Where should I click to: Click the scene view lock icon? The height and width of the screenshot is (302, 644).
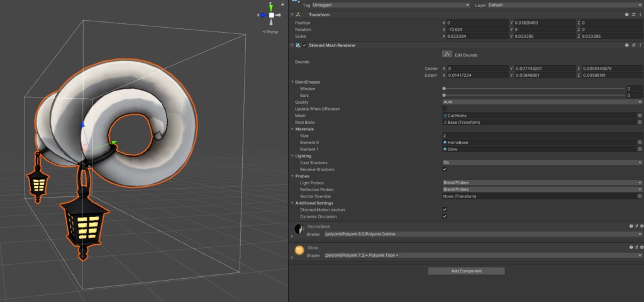(x=282, y=4)
